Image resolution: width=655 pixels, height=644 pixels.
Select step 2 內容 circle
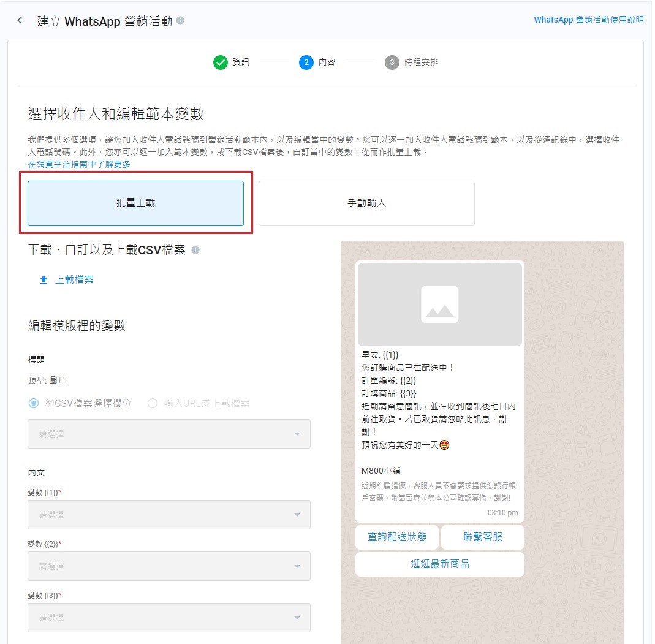pyautogui.click(x=306, y=63)
